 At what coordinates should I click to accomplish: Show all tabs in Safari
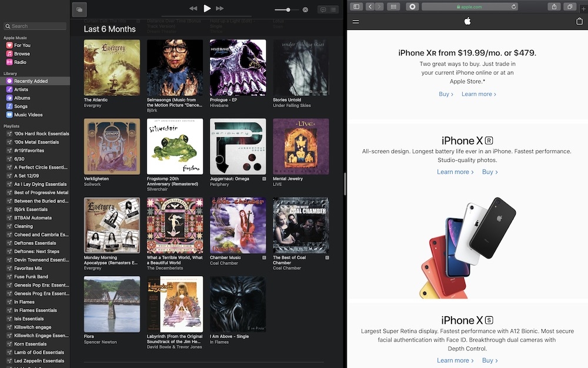pyautogui.click(x=569, y=6)
